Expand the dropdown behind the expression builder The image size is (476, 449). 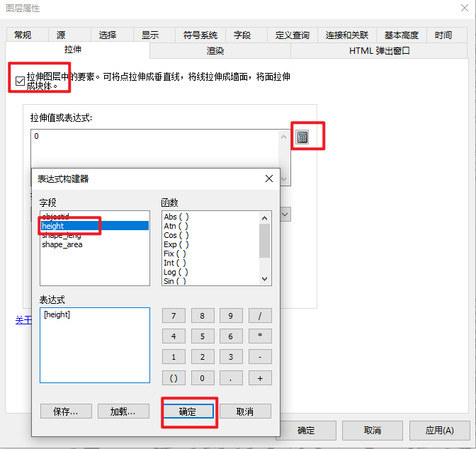pos(285,213)
